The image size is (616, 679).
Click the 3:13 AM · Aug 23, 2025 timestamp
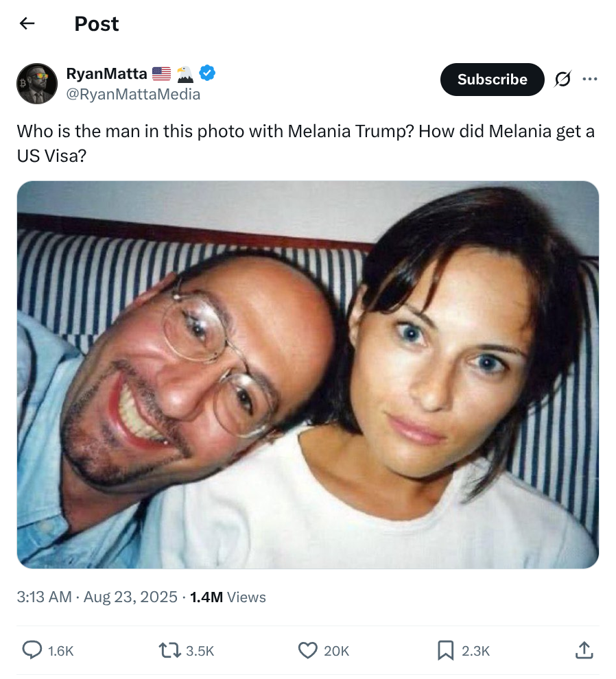click(x=97, y=597)
